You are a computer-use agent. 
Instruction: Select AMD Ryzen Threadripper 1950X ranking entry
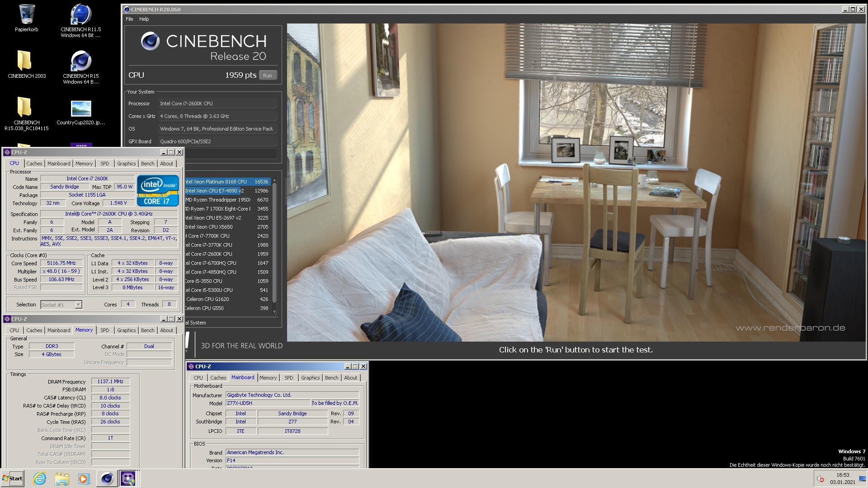[x=227, y=200]
